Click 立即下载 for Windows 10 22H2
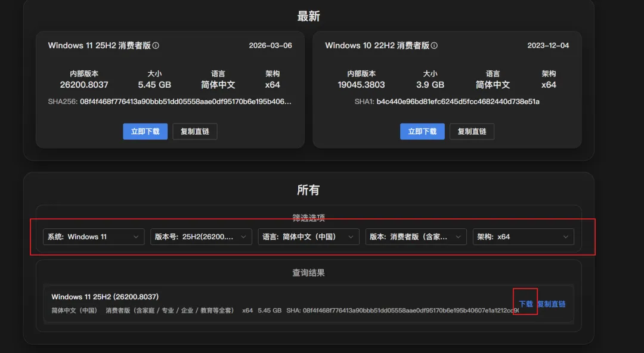This screenshot has width=644, height=353. pos(422,132)
